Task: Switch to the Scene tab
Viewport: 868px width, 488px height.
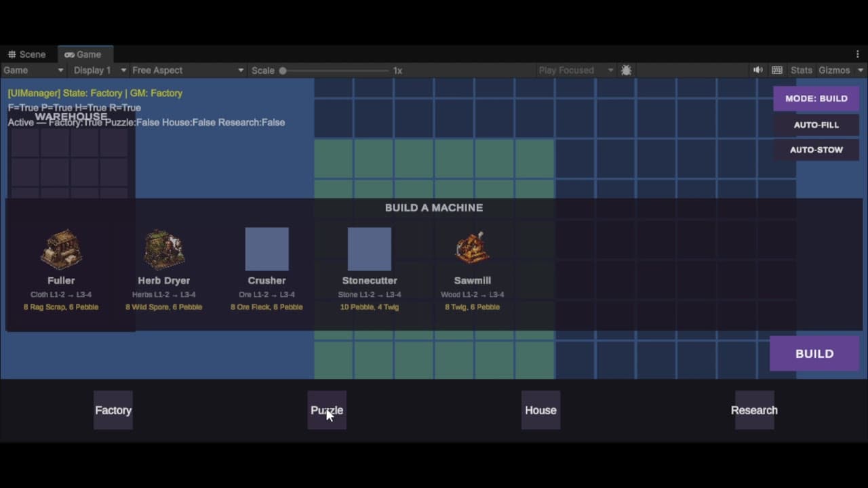Action: pos(27,54)
